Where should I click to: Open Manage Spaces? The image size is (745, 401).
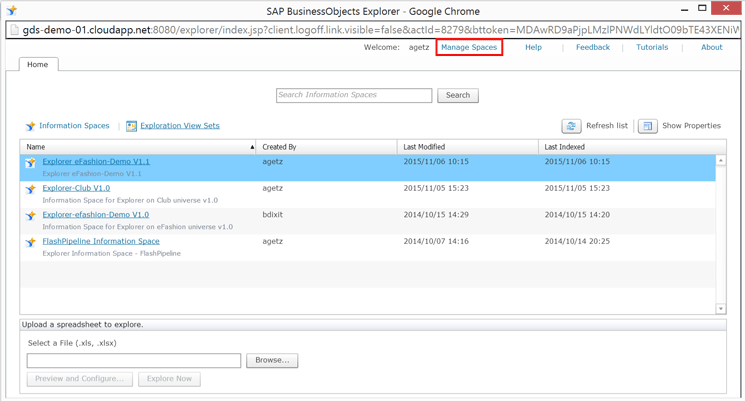click(469, 47)
